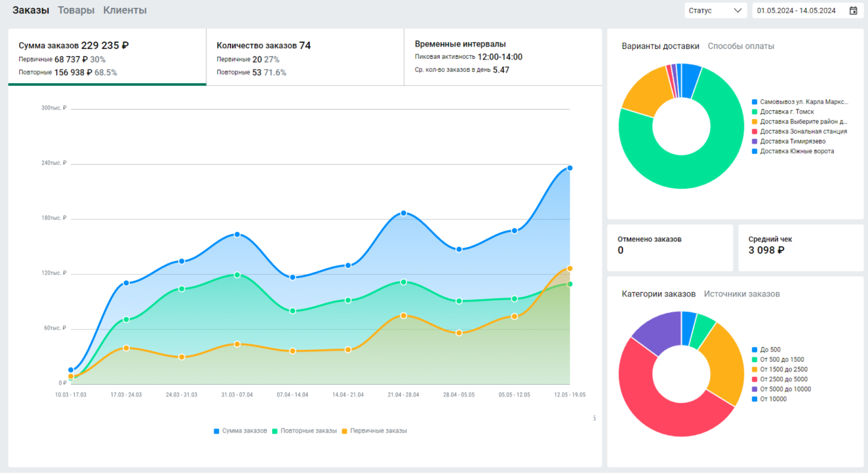
Task: Click the date range field 01.05.2024 - 14.05.2024
Action: (x=796, y=11)
